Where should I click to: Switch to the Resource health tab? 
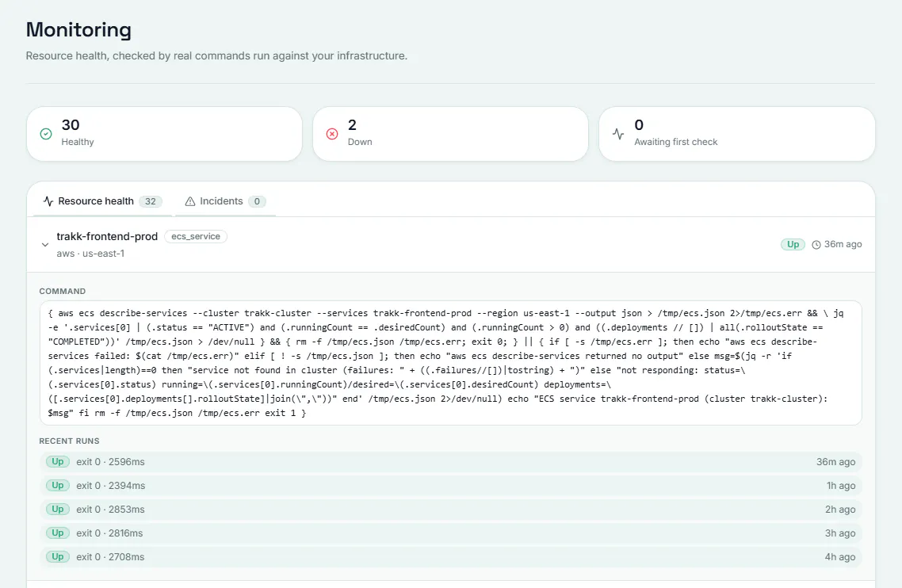(x=102, y=201)
